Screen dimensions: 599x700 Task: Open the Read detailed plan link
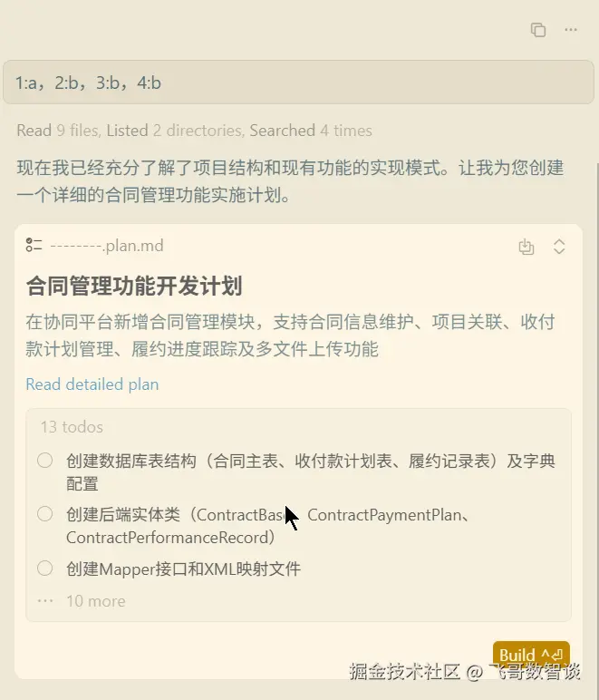point(92,384)
